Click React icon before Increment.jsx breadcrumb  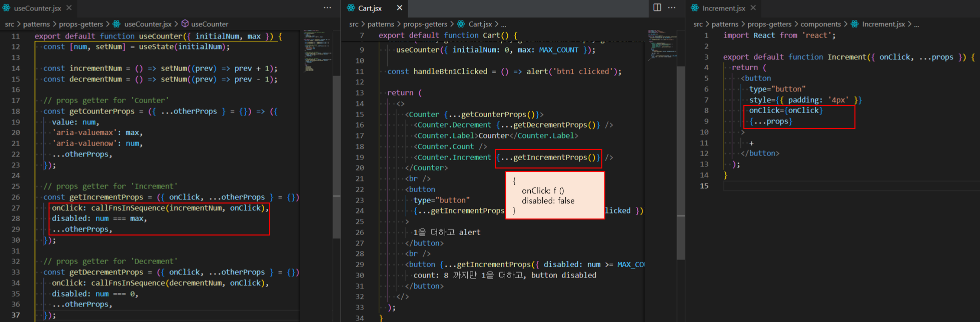855,23
